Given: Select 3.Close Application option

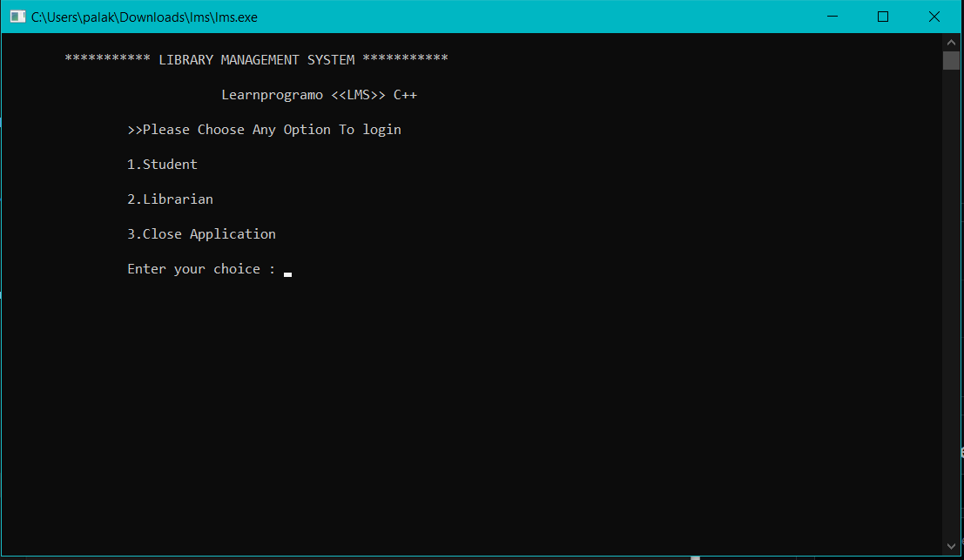Looking at the screenshot, I should (x=201, y=233).
